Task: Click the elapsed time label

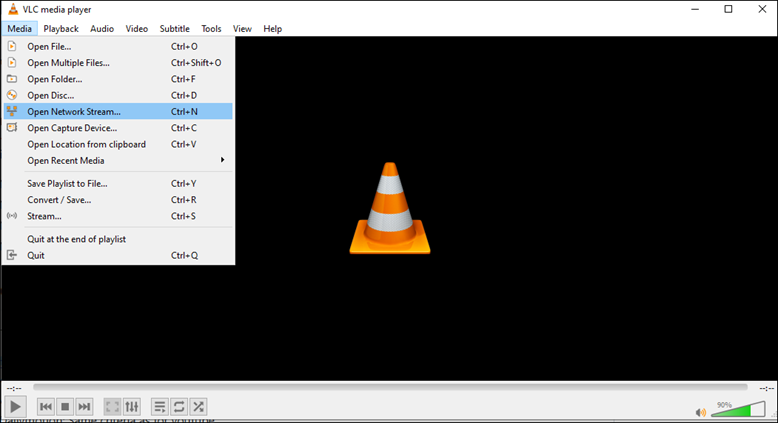Action: tap(14, 388)
